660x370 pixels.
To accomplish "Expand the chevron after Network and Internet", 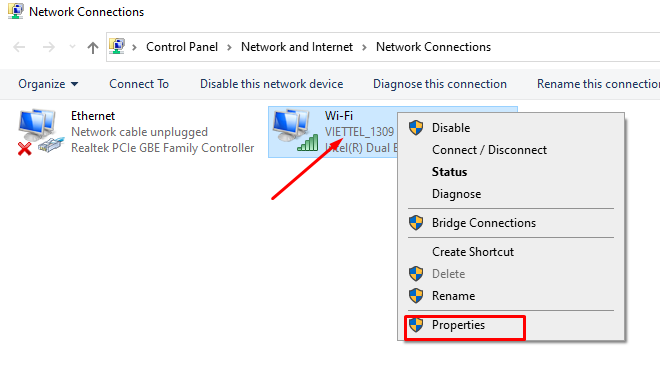I will tap(365, 47).
